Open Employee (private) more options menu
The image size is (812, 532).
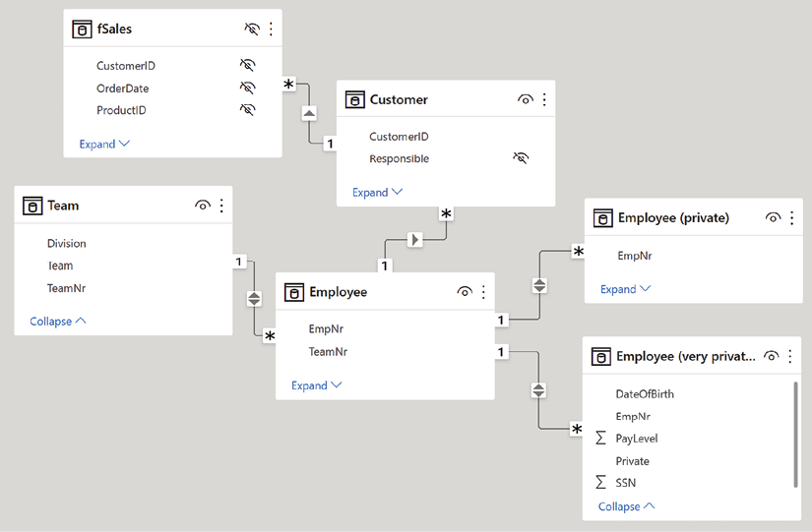tap(791, 218)
